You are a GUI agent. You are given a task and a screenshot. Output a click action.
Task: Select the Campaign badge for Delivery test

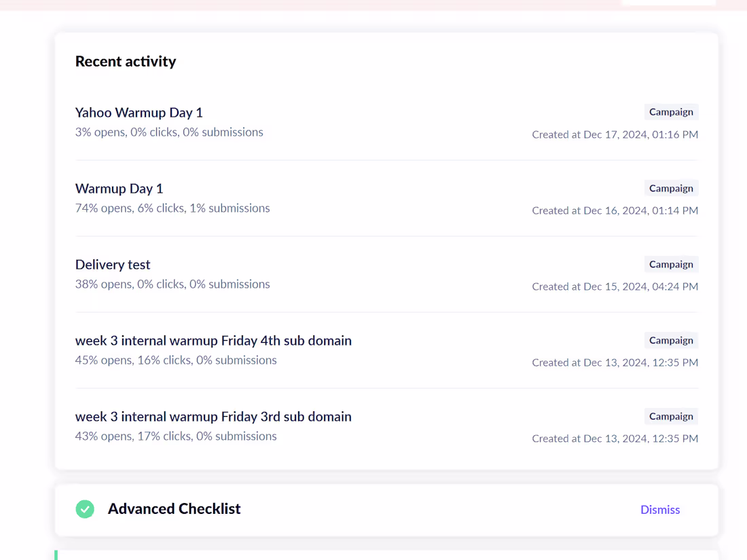671,264
